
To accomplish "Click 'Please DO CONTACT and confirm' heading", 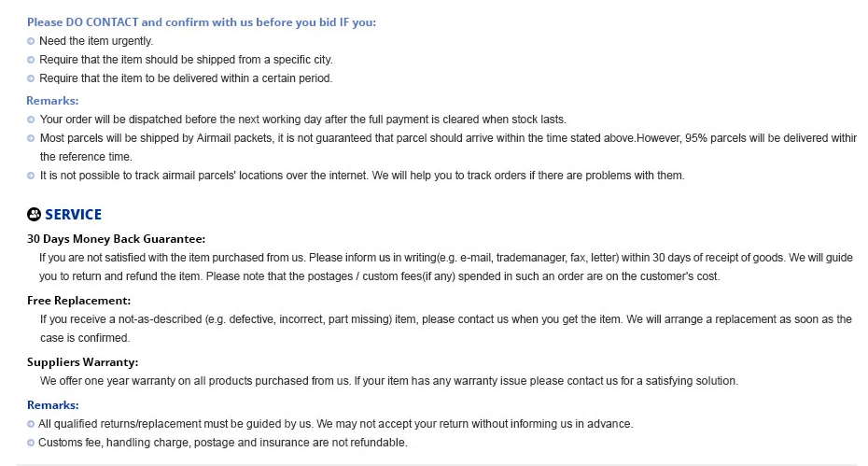I will [202, 22].
